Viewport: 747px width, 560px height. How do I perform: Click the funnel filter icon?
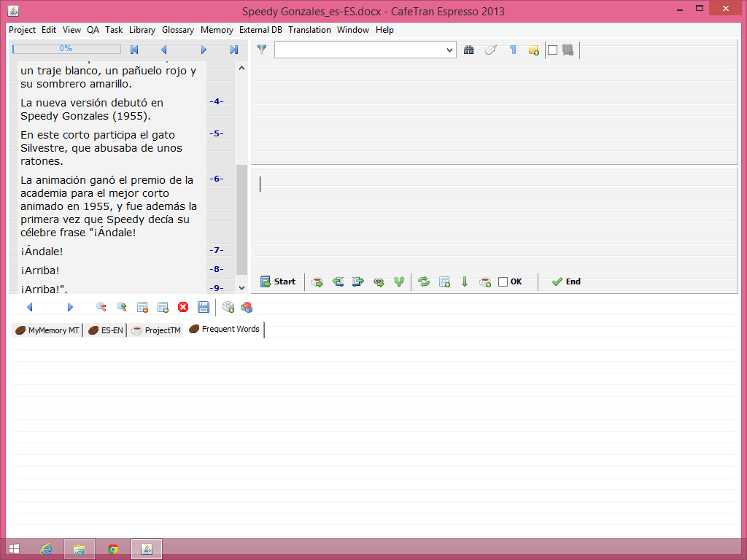click(x=262, y=50)
